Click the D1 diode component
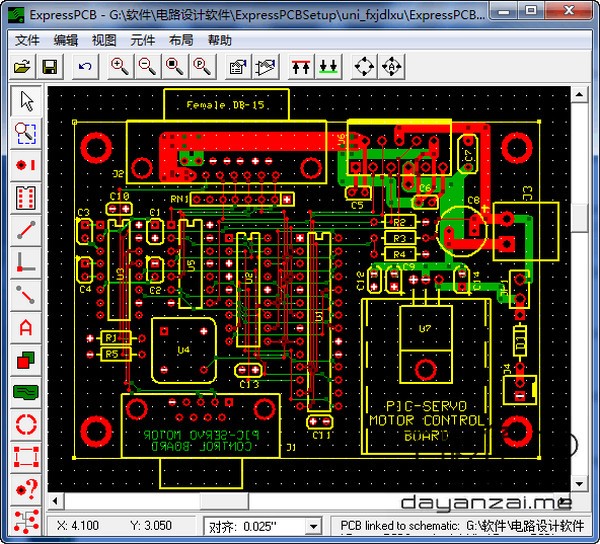This screenshot has height=544, width=600. coord(520,341)
